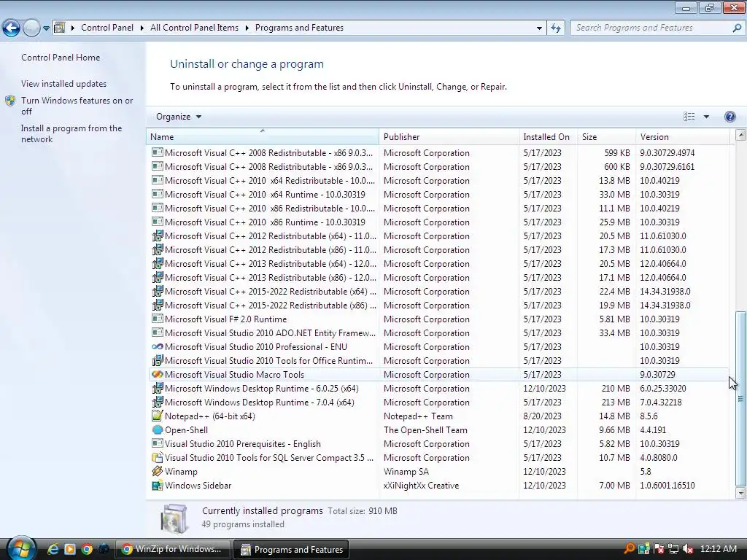Select Visual C++ 2013 Redistributable (x86) entry
747x560 pixels.
[x=438, y=277]
